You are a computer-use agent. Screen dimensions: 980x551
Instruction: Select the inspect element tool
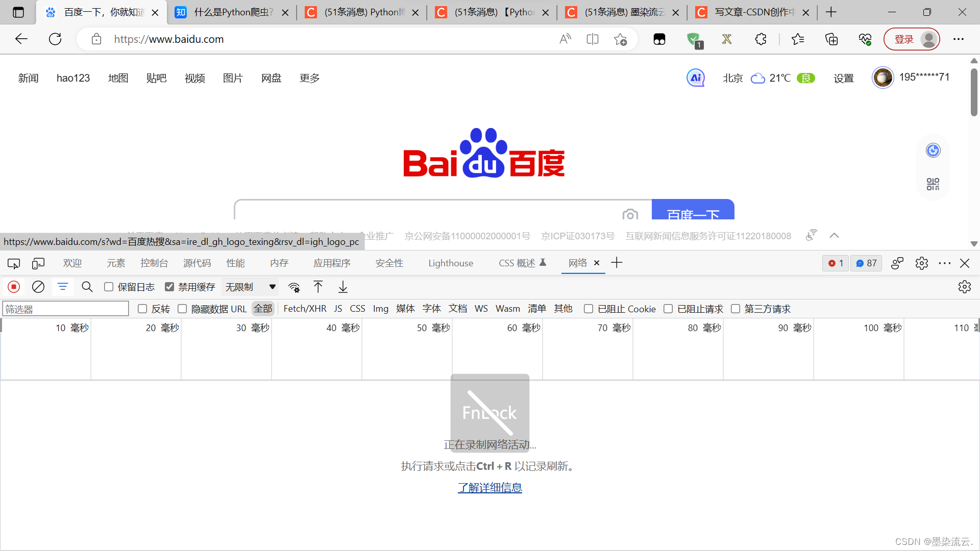(x=14, y=263)
